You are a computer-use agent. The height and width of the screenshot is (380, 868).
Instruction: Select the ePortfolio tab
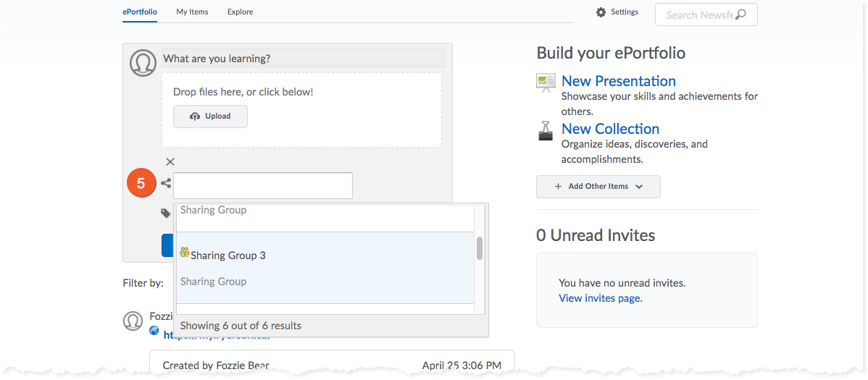pos(140,12)
